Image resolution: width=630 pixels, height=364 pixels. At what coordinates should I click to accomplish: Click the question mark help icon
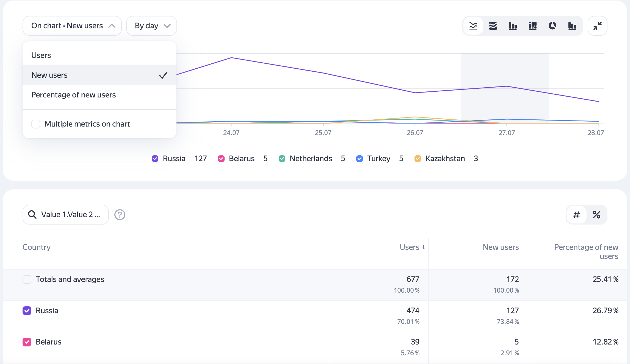pyautogui.click(x=120, y=215)
